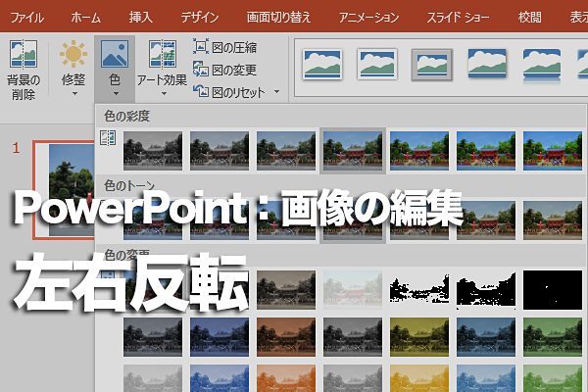Click the 背景の削除 icon
Screen dimensions: 588x392
click(24, 54)
